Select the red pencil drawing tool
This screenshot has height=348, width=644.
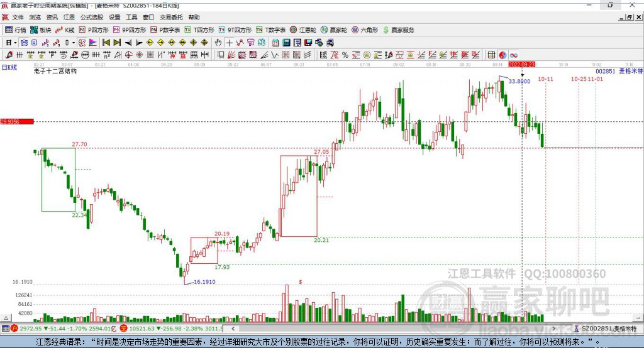9,55
